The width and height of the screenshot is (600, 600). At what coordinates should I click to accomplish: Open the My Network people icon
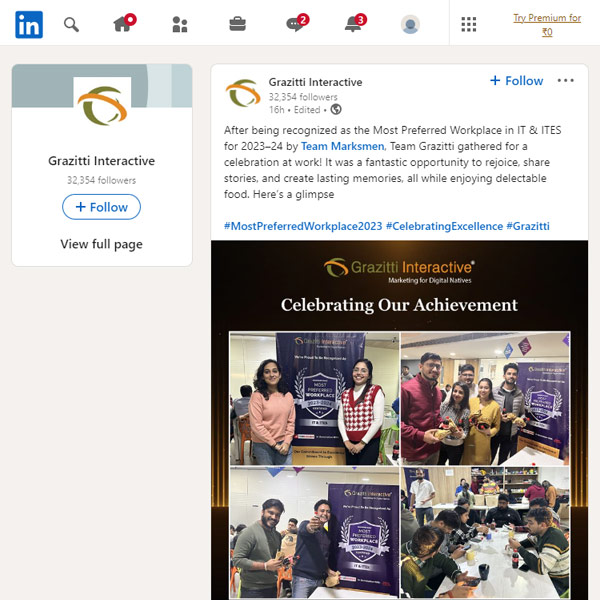point(180,24)
